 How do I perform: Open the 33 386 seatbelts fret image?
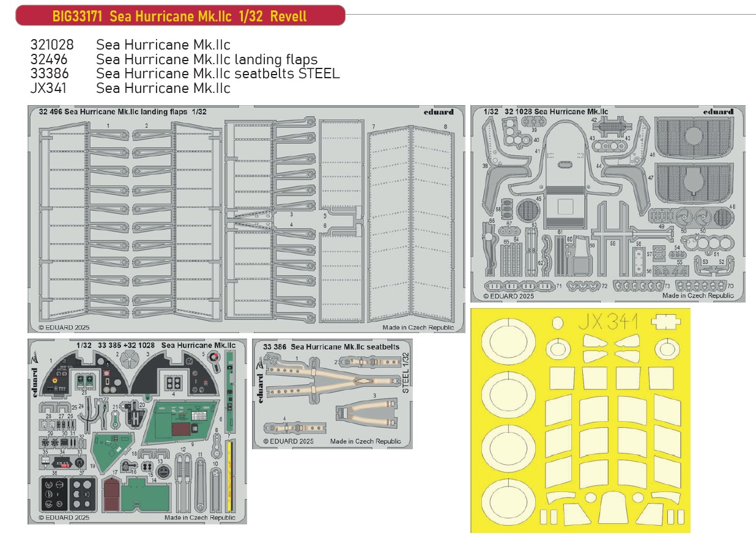(332, 394)
